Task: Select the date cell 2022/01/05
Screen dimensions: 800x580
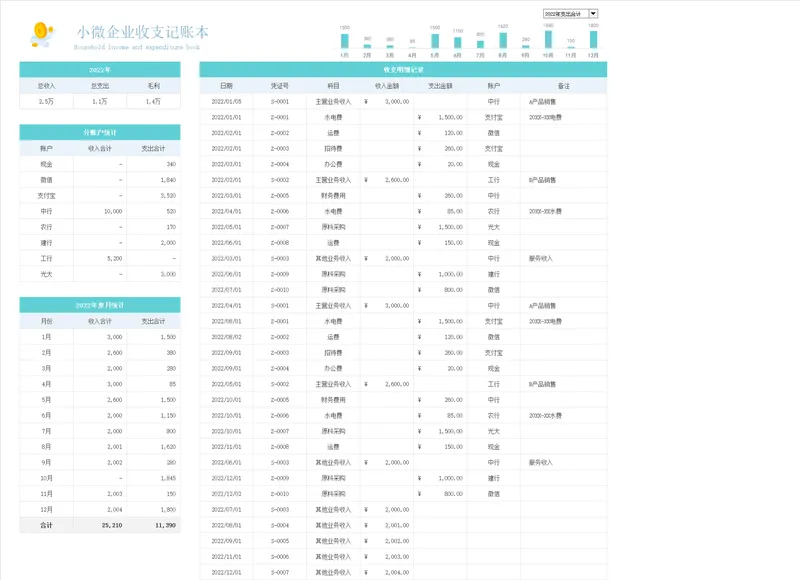Action: 227,102
